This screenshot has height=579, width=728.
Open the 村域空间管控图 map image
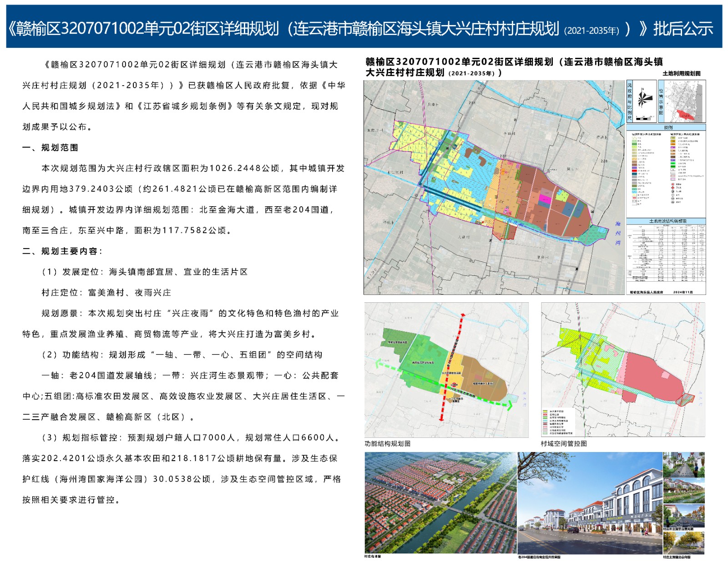(623, 370)
